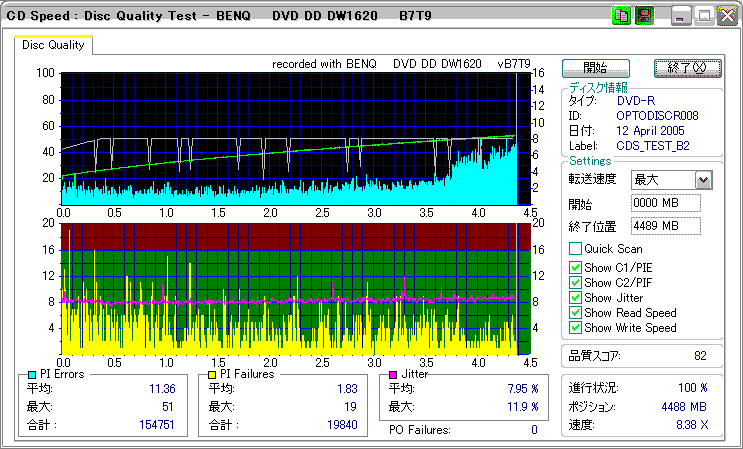Click the 終了位置 end position field
Viewport: 743px width, 449px height.
[665, 226]
